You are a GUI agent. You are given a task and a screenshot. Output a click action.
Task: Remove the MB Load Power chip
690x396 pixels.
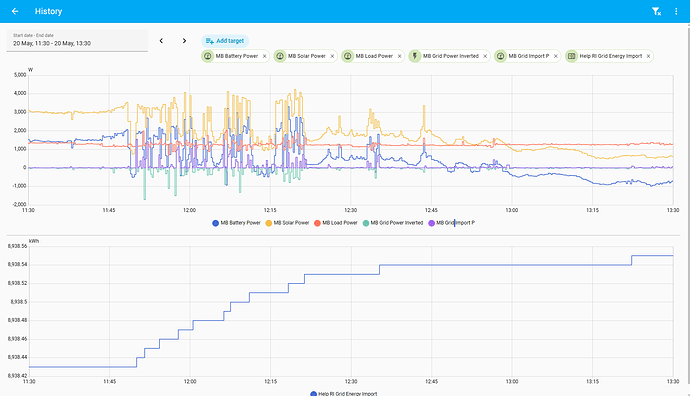pos(400,56)
